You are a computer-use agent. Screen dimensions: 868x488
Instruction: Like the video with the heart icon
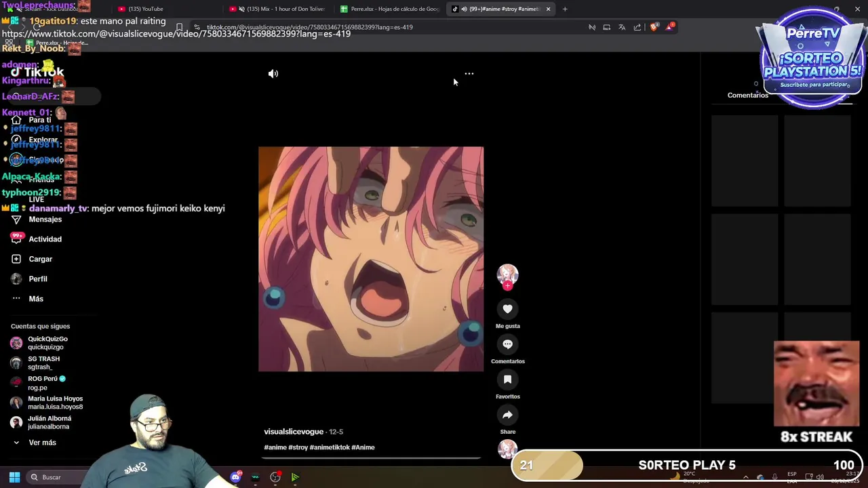(x=507, y=309)
